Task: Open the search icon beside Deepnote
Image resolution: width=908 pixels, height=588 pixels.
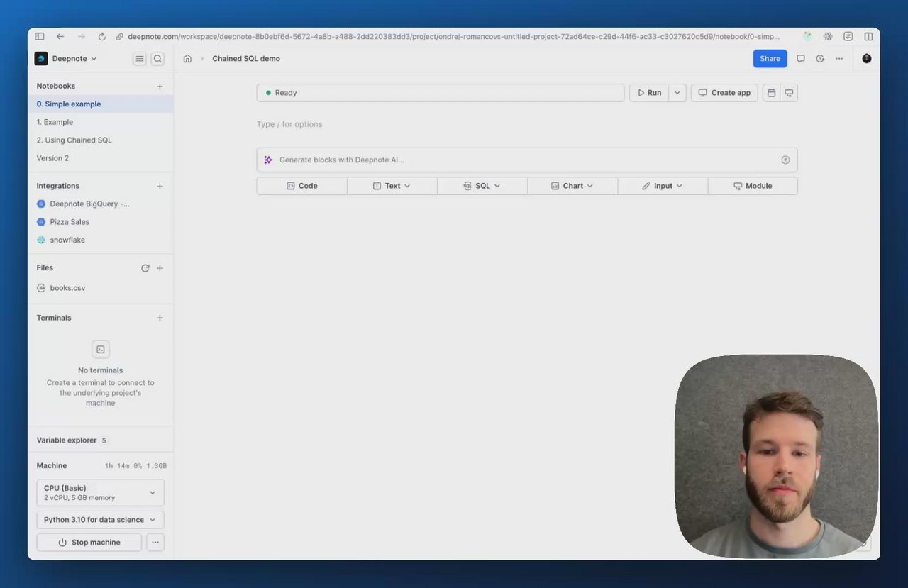Action: point(157,59)
